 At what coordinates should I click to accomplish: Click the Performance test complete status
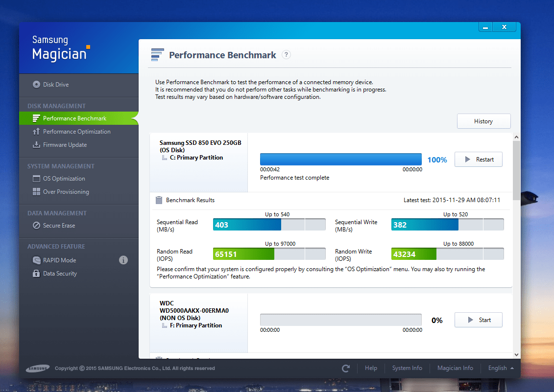pyautogui.click(x=295, y=178)
